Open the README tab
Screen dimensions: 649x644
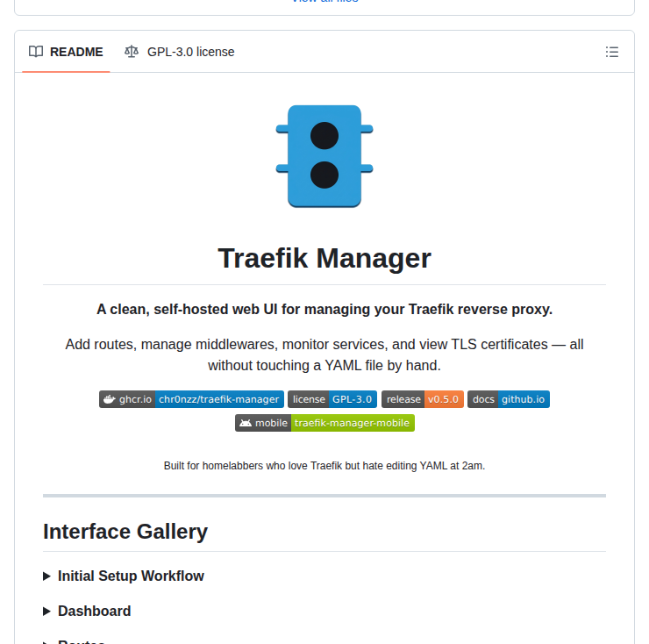tap(66, 52)
